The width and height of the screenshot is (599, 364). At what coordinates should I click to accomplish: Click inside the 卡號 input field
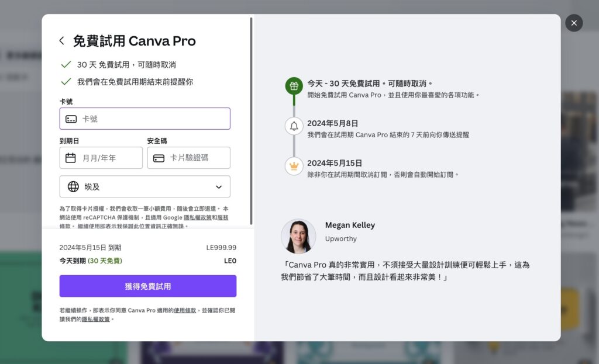tap(146, 119)
